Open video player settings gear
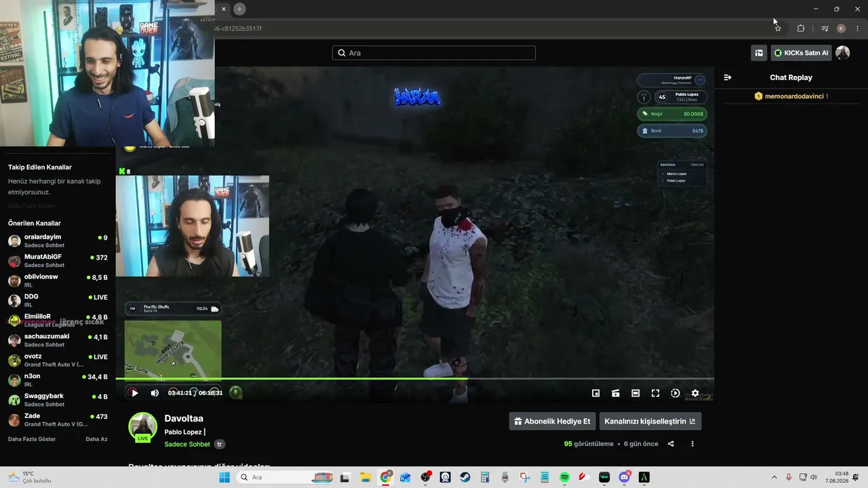The width and height of the screenshot is (868, 488). (x=695, y=393)
